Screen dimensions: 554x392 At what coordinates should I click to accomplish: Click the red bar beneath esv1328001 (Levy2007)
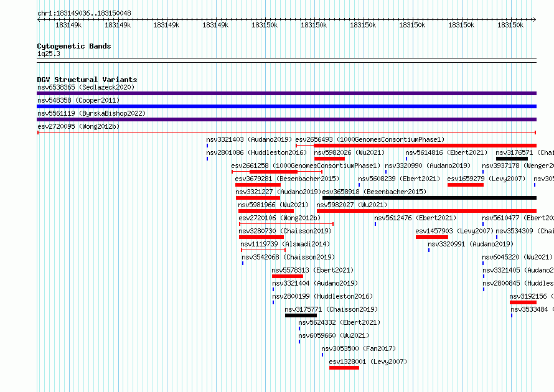tap(344, 368)
